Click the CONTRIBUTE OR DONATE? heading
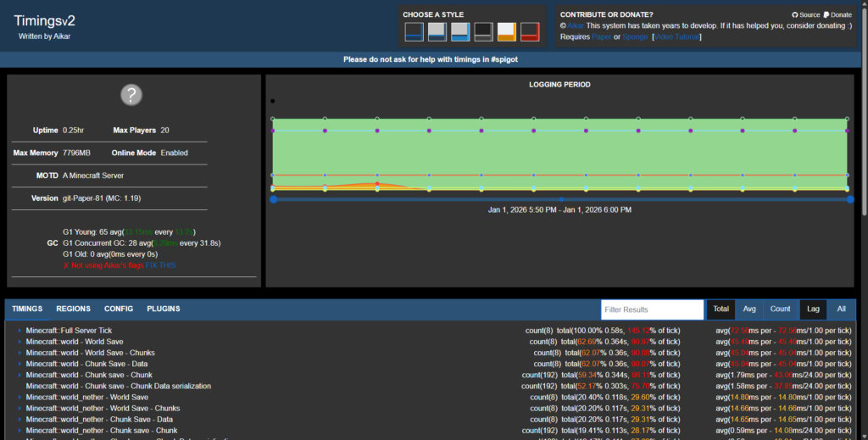Image resolution: width=868 pixels, height=440 pixels. 607,15
